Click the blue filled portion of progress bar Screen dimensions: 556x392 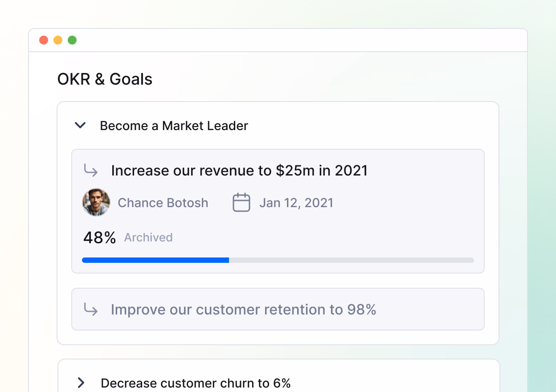click(155, 260)
